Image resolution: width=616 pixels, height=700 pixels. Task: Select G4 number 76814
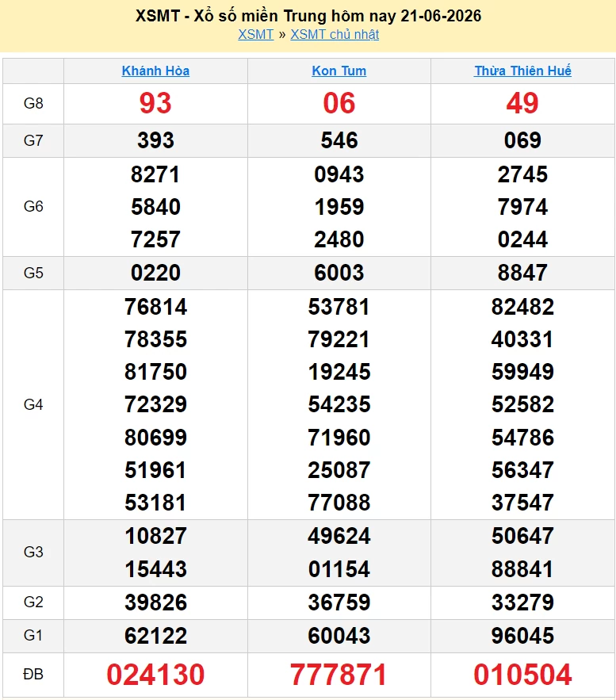156,307
